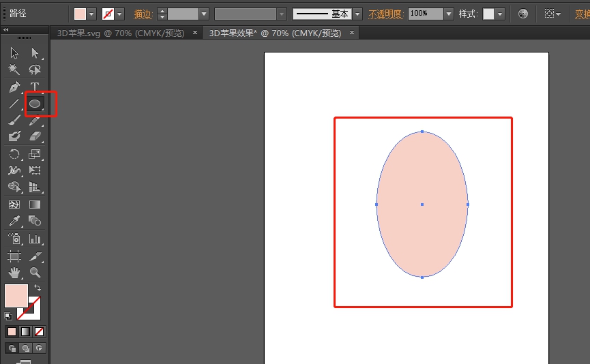The height and width of the screenshot is (364, 590).
Task: Pick the Magic Wand tool
Action: (14, 70)
